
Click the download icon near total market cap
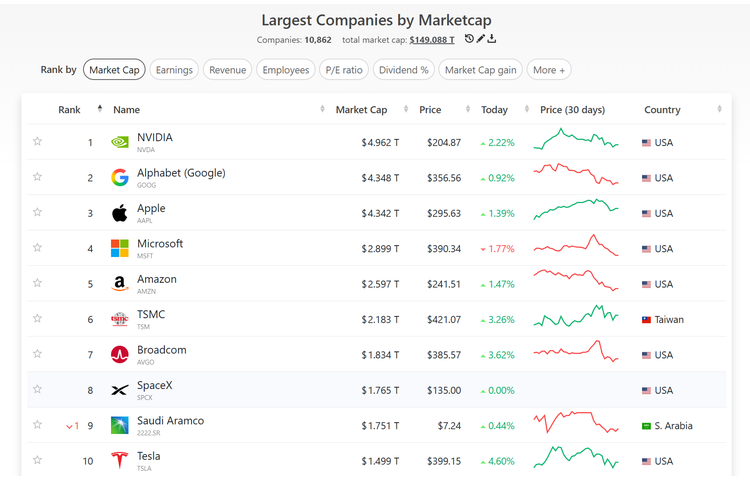[492, 39]
